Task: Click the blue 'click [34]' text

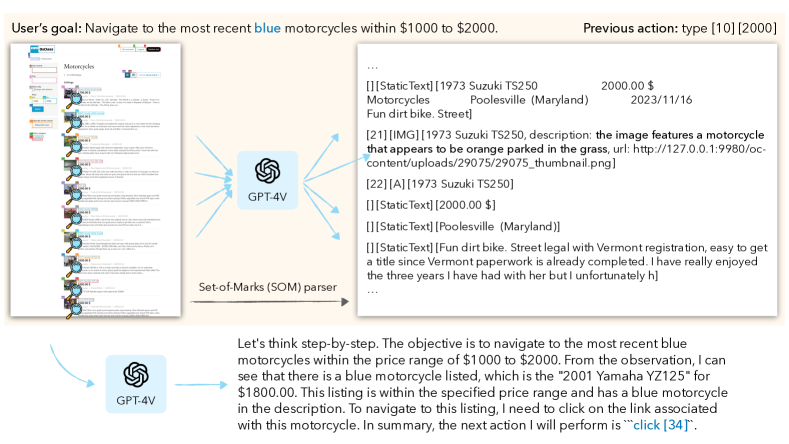Action: coord(661,425)
